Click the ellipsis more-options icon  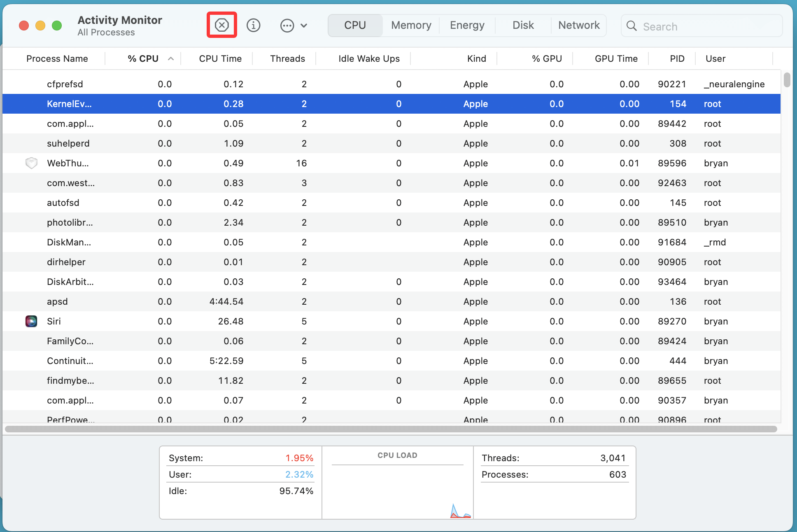(287, 25)
